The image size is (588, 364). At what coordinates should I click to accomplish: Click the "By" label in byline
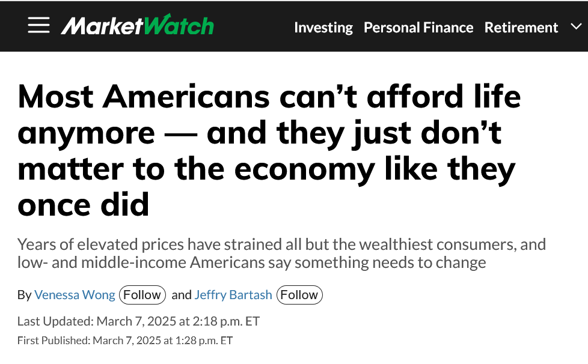click(24, 295)
